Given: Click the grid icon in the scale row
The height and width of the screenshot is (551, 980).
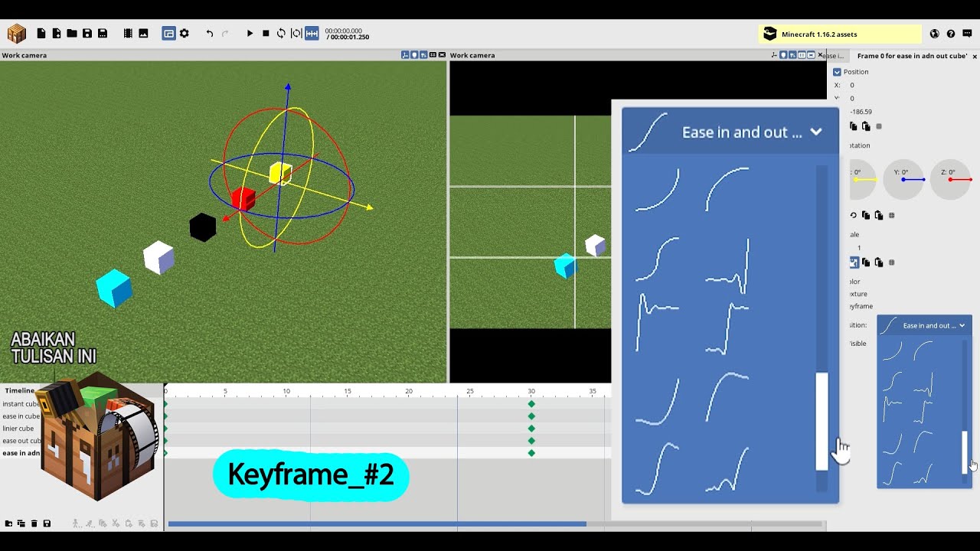Looking at the screenshot, I should click(x=891, y=262).
